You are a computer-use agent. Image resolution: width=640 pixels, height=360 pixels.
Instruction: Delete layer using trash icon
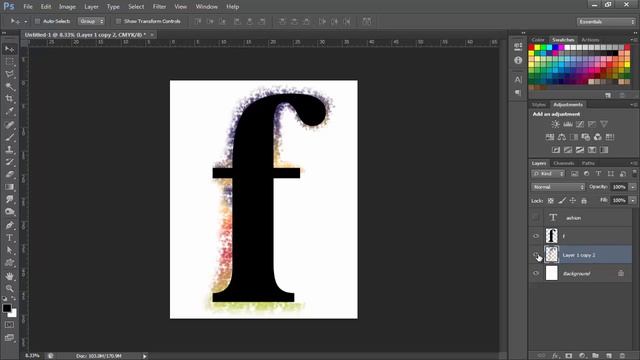622,356
